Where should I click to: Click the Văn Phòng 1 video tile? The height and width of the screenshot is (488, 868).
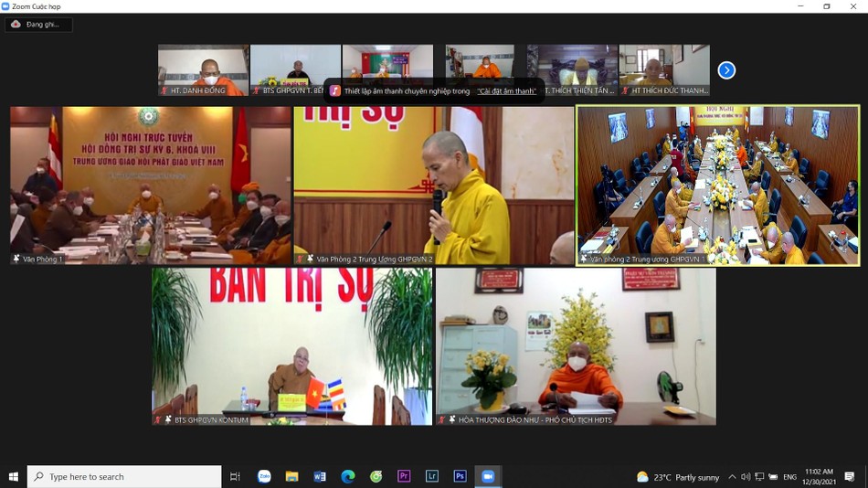[x=151, y=186]
